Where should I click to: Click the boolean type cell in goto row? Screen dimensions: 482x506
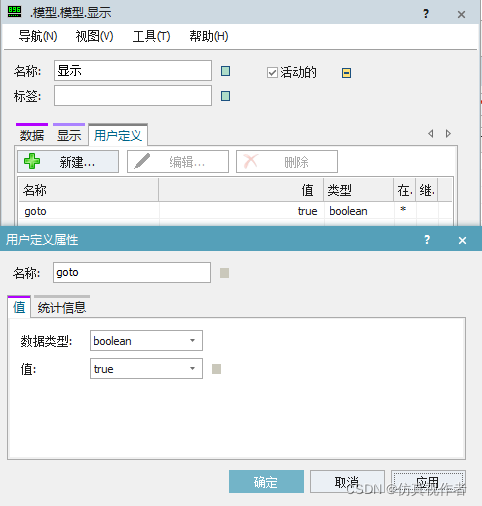point(359,211)
